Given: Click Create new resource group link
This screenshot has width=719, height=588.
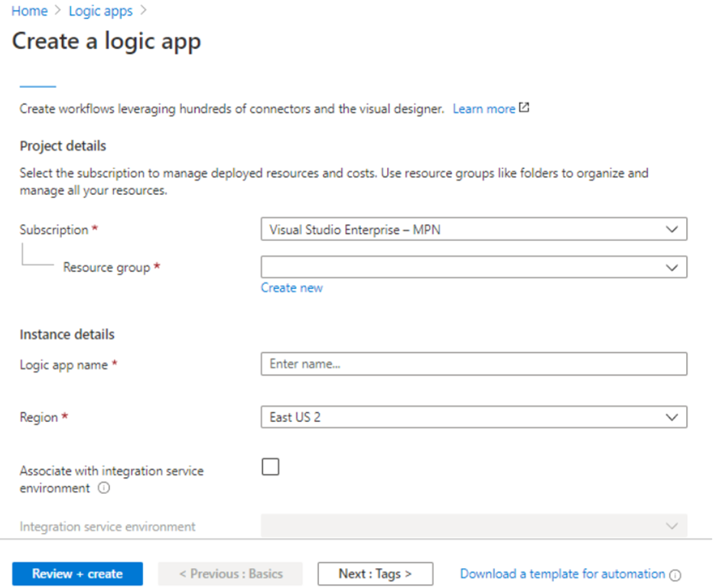Looking at the screenshot, I should [291, 288].
